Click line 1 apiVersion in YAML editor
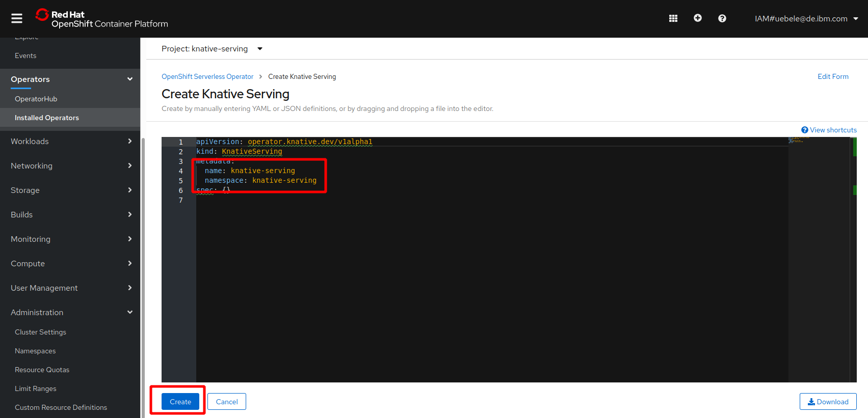The image size is (868, 418). pos(284,142)
